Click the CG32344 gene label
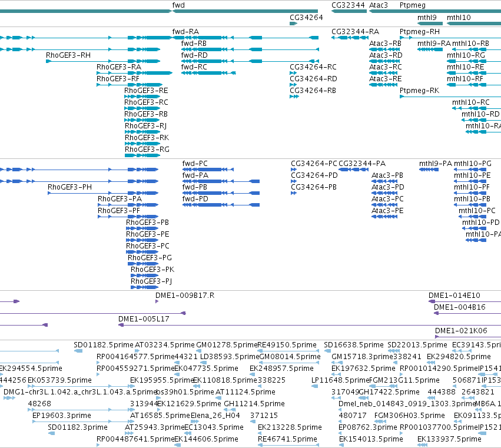The height and width of the screenshot is (448, 501). [348, 5]
